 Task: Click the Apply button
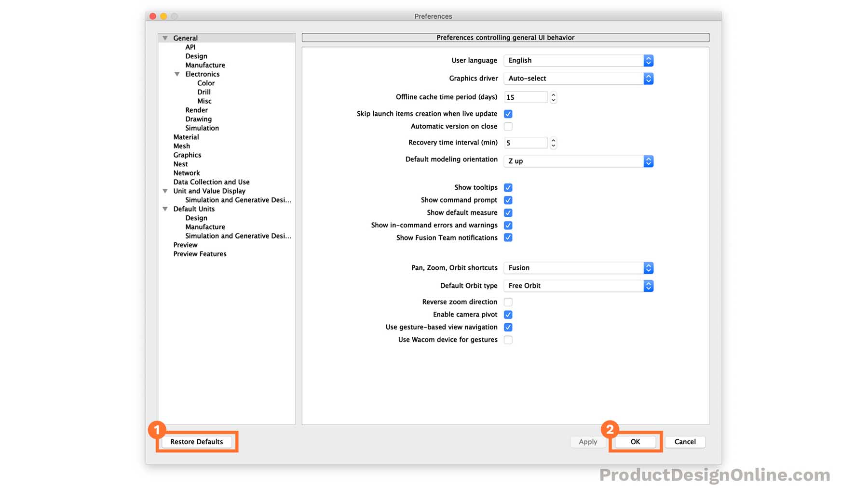coord(588,442)
